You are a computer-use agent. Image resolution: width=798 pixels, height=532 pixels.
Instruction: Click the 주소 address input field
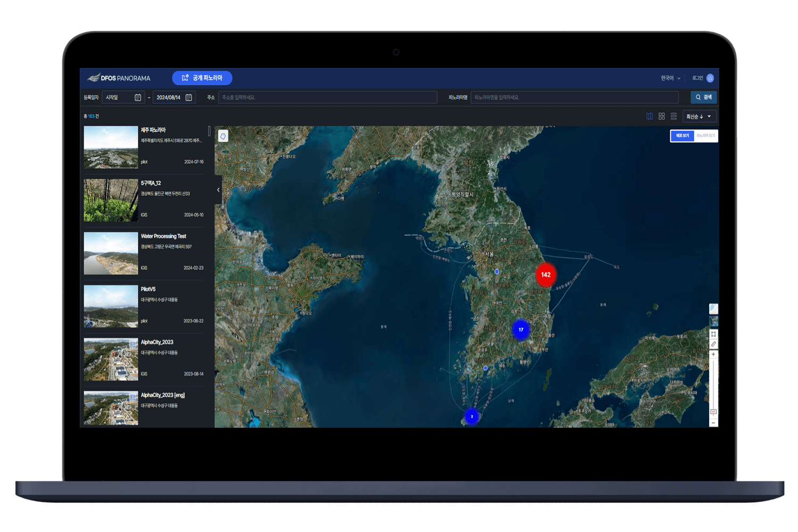click(328, 97)
